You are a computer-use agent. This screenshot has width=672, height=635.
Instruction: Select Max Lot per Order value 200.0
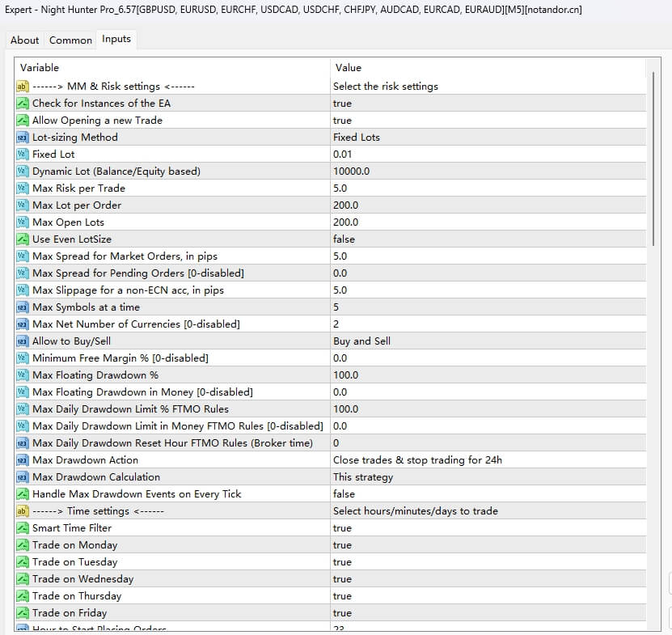point(488,205)
